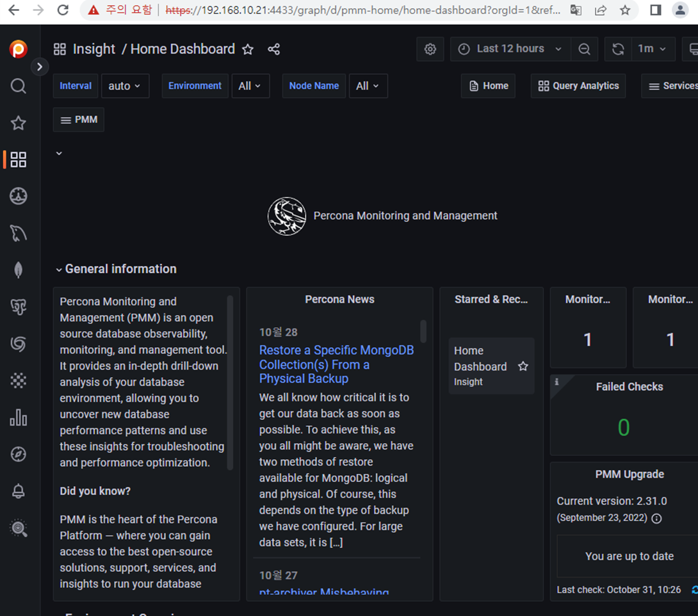Click the Percona PMM logo icon
Viewport: 698px width, 616px height.
pyautogui.click(x=19, y=49)
